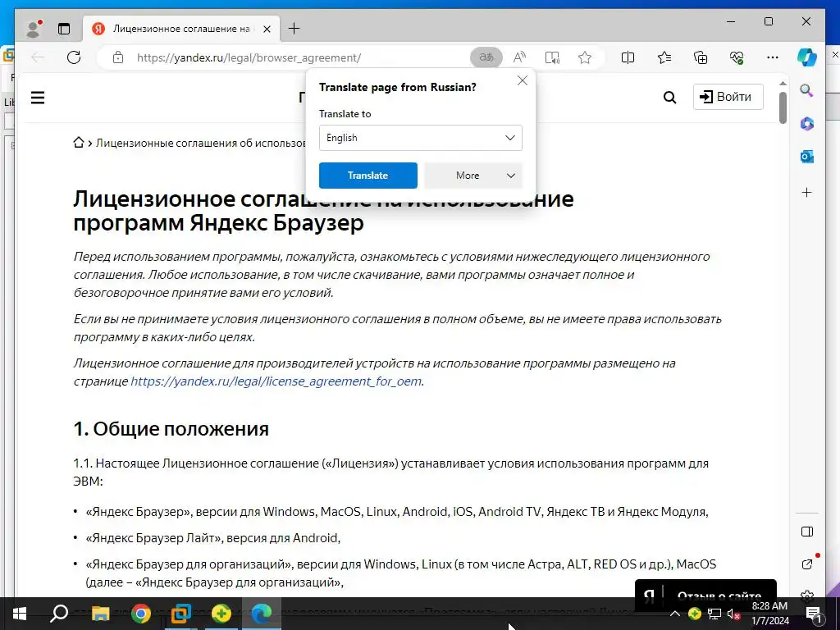Start Read aloud
The image size is (840, 630).
(519, 57)
